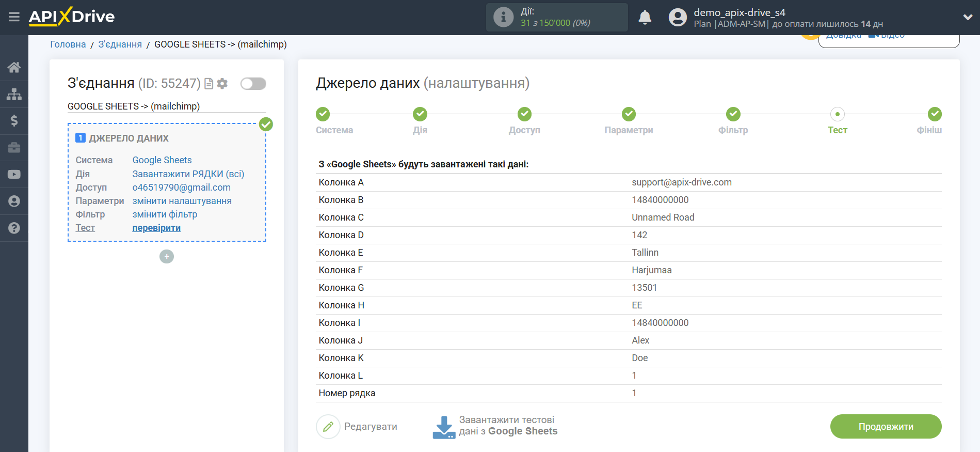This screenshot has width=980, height=452.
Task: Open the Головна breadcrumb link
Action: click(x=68, y=44)
